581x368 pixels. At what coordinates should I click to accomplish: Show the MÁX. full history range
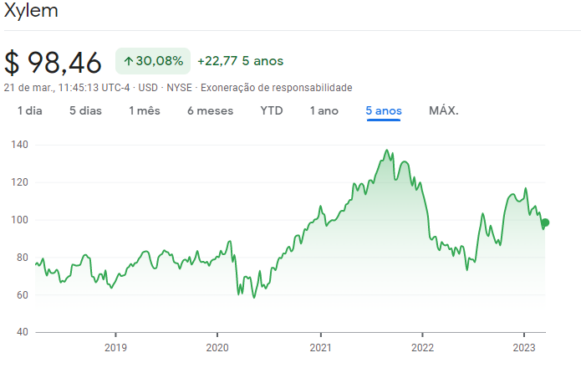click(444, 111)
